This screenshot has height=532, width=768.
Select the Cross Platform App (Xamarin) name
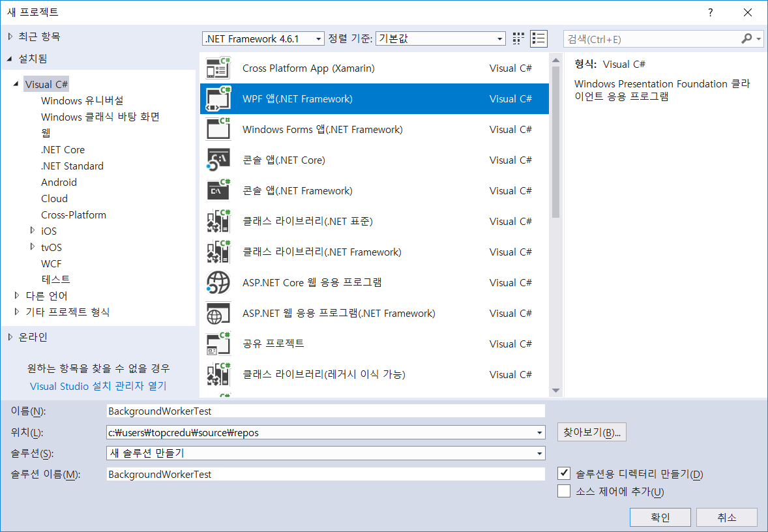308,68
